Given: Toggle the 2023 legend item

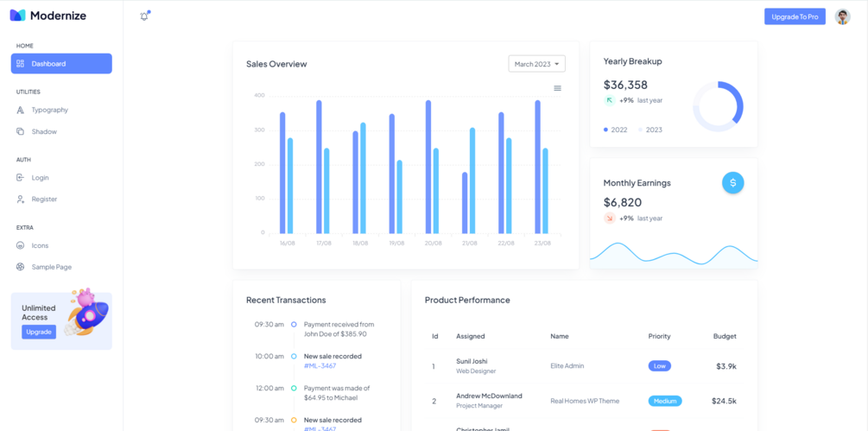Looking at the screenshot, I should [650, 130].
